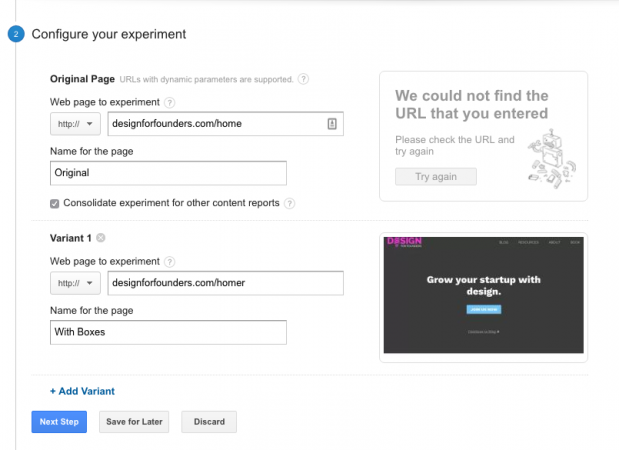Toggle Consolidate experiment for other content reports
619x450 pixels.
coord(54,204)
